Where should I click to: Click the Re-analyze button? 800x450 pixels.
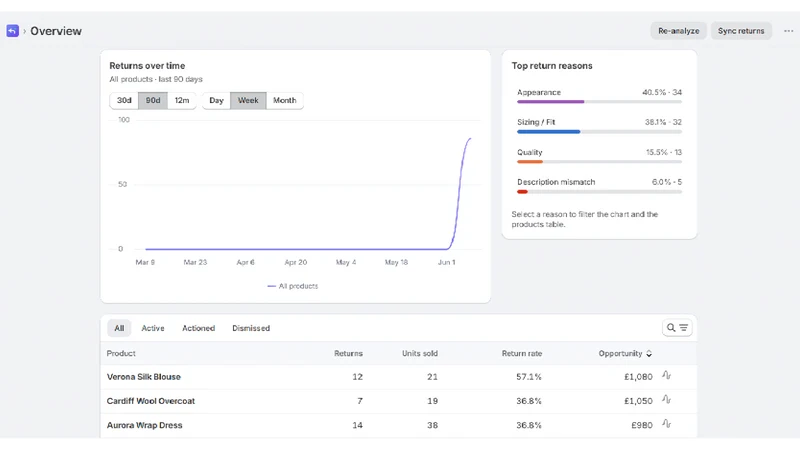(x=679, y=31)
